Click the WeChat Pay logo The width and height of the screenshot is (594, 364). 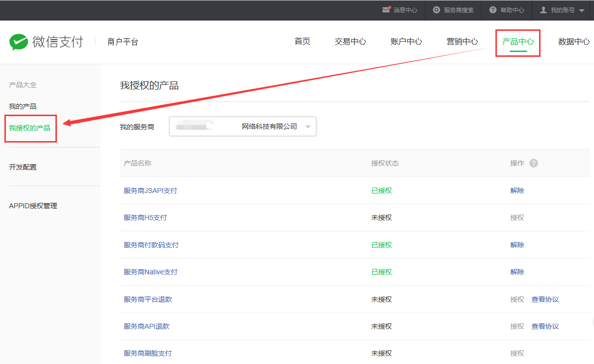pos(46,42)
